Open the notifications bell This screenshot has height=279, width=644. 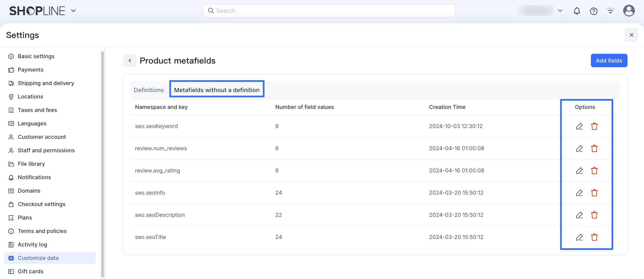click(577, 11)
